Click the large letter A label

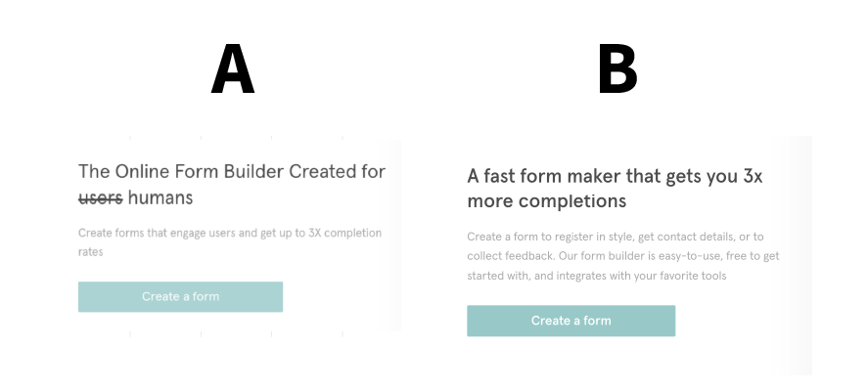point(233,70)
